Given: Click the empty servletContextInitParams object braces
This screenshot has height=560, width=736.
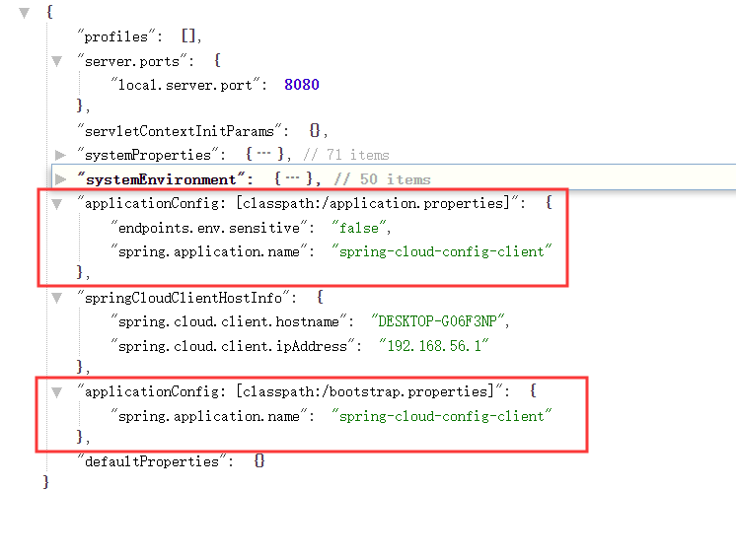Looking at the screenshot, I should pyautogui.click(x=315, y=130).
